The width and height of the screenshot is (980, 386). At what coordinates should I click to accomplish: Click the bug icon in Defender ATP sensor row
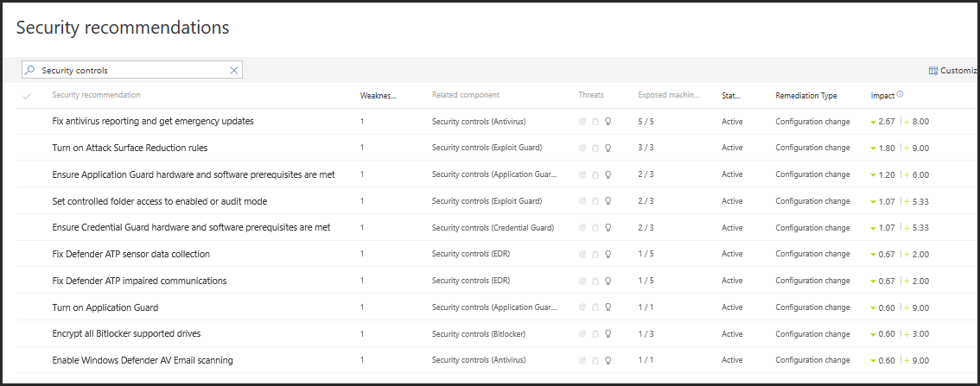(x=595, y=255)
